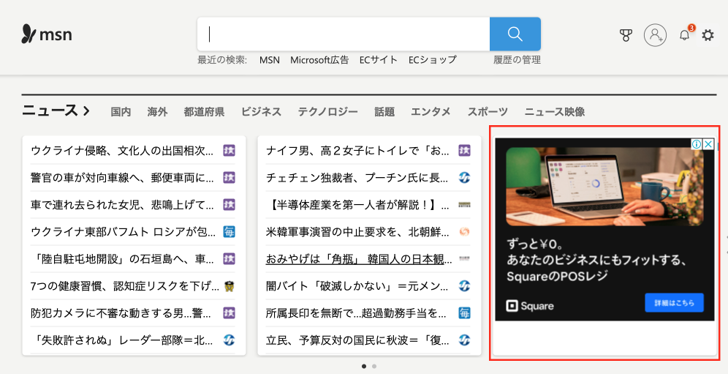
Task: Switch to the 都道府県 news tab
Action: pyautogui.click(x=204, y=112)
